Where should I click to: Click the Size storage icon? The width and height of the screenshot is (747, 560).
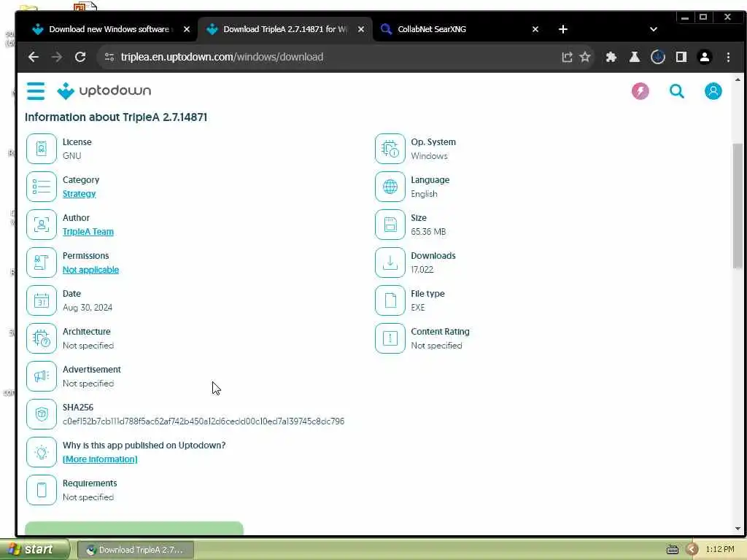point(390,225)
